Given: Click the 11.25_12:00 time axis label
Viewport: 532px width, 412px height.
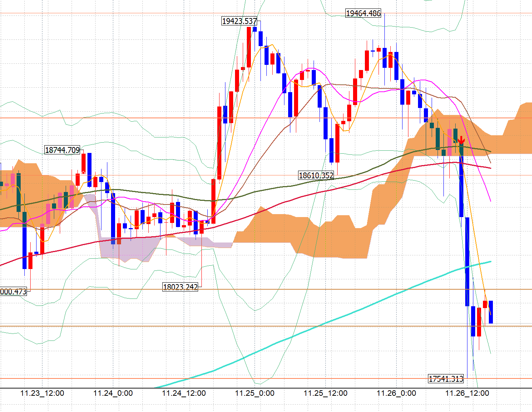Looking at the screenshot, I should [325, 393].
